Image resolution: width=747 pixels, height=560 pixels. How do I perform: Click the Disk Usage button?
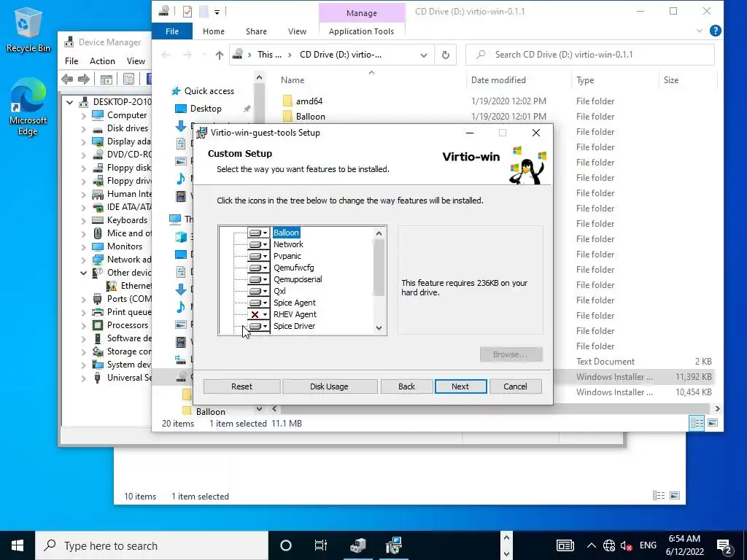tap(329, 386)
